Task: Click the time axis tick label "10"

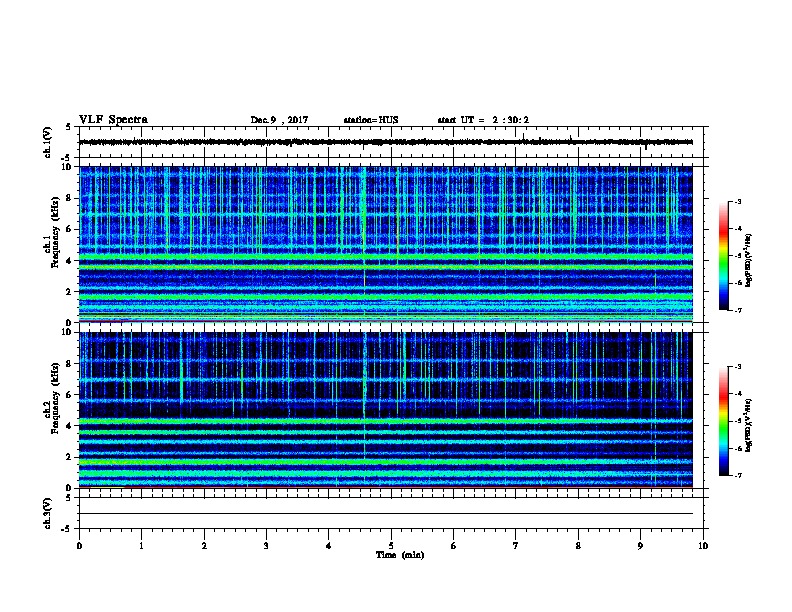Action: click(703, 545)
